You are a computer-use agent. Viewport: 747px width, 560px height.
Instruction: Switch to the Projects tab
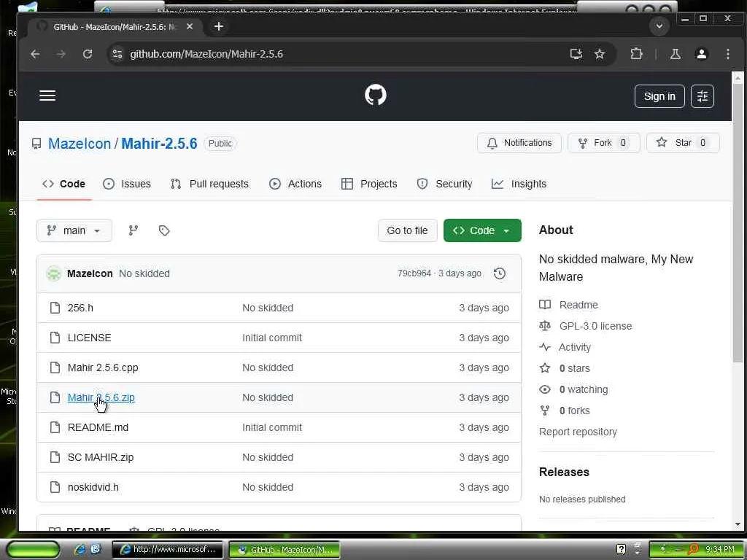[369, 184]
